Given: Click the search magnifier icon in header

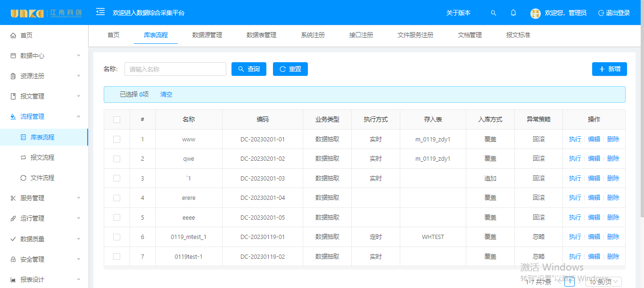Looking at the screenshot, I should coord(494,13).
